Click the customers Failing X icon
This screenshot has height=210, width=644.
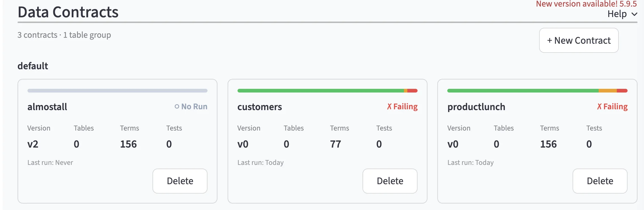click(389, 107)
